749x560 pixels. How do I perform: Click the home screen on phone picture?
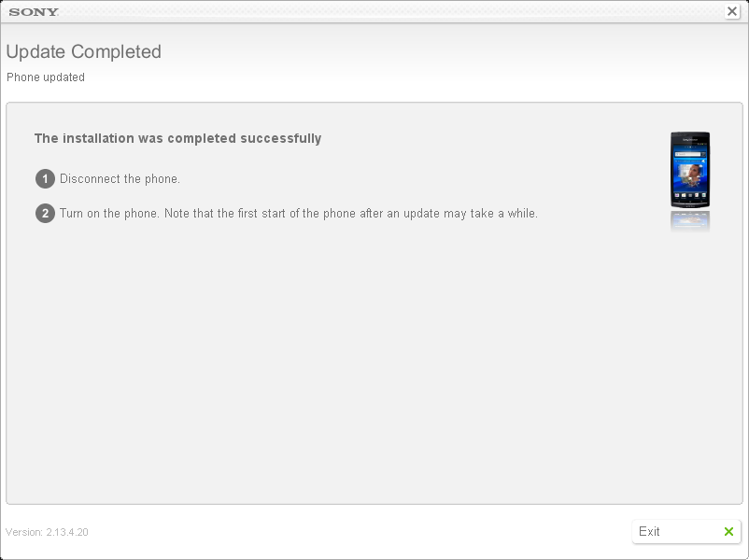(x=690, y=172)
